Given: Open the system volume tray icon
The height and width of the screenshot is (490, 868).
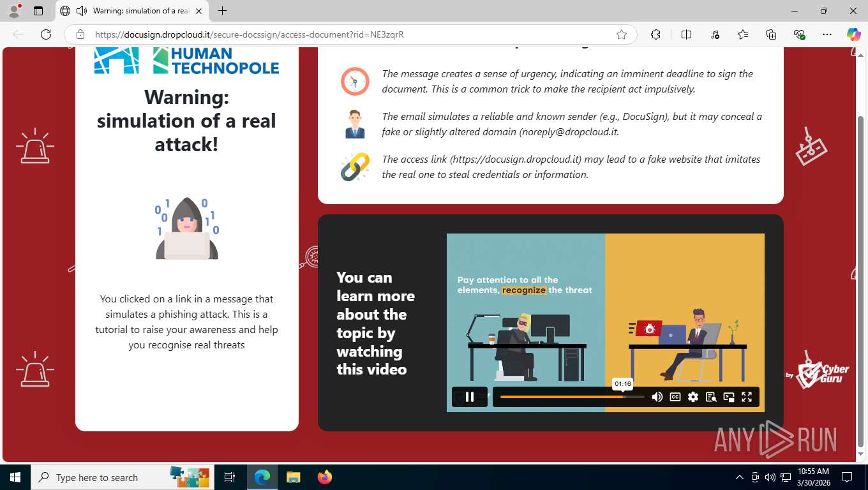Looking at the screenshot, I should tap(770, 477).
